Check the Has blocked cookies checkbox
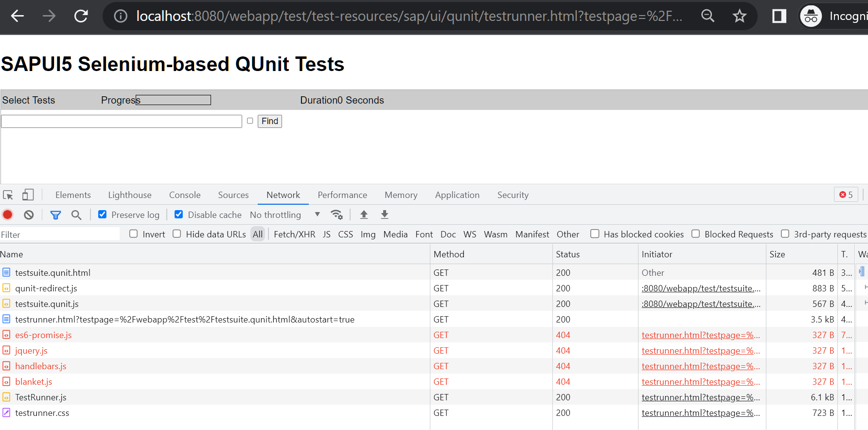This screenshot has width=868, height=430. [595, 234]
